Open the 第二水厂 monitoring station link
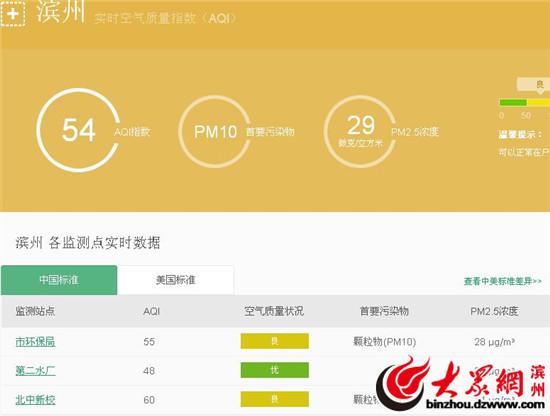The height and width of the screenshot is (416, 550). 35,370
